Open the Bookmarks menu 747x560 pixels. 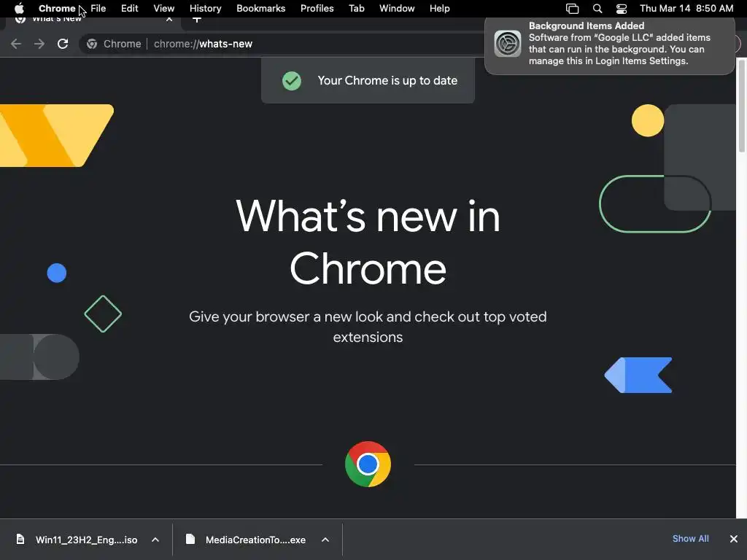(x=260, y=8)
